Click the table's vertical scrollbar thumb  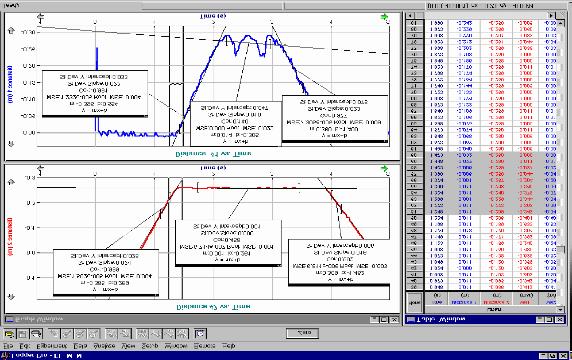pyautogui.click(x=561, y=250)
